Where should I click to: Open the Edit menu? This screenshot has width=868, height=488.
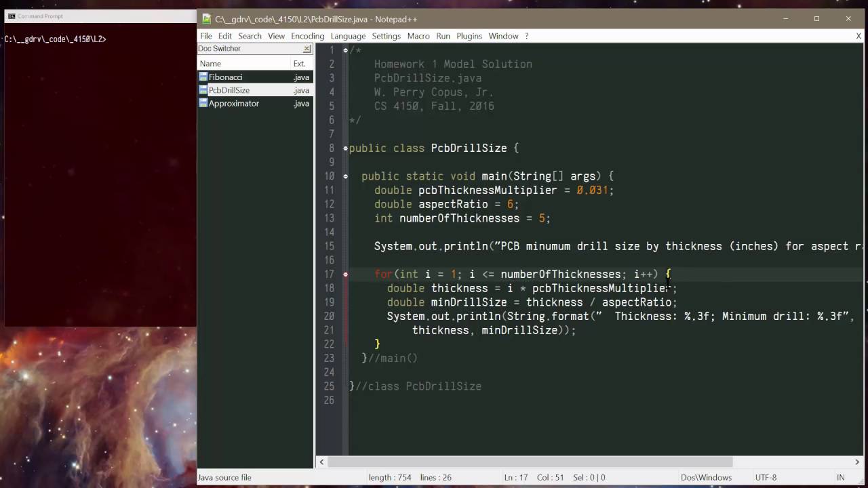[224, 36]
